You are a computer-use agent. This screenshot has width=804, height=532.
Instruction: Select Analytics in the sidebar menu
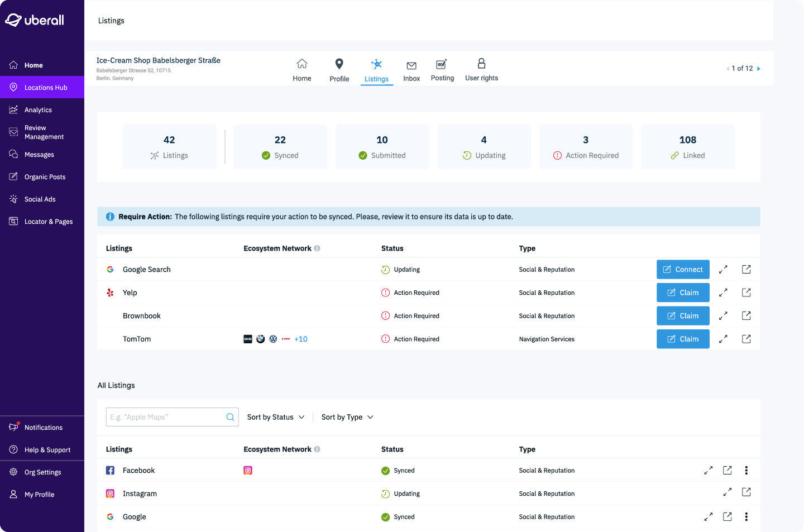(38, 110)
